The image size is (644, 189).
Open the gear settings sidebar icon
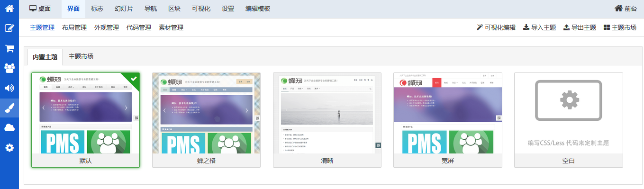[x=9, y=148]
